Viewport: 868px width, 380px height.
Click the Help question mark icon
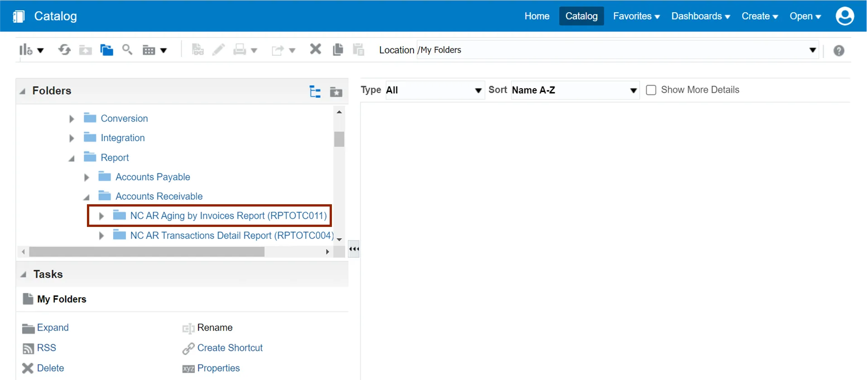[839, 51]
